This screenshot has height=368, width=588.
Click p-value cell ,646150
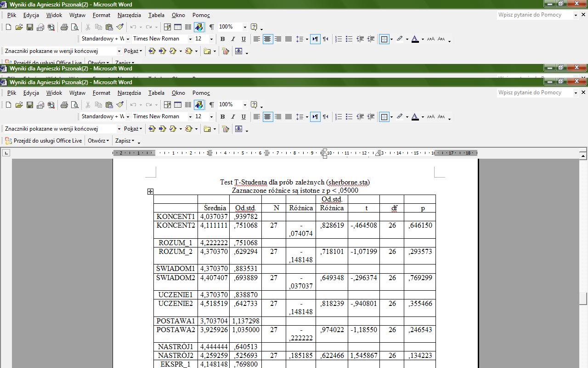click(x=420, y=230)
